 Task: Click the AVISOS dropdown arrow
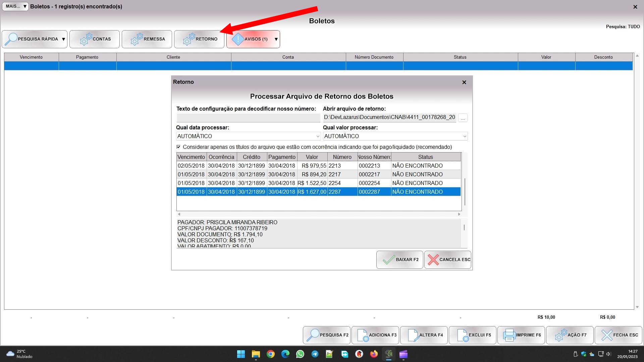(276, 39)
